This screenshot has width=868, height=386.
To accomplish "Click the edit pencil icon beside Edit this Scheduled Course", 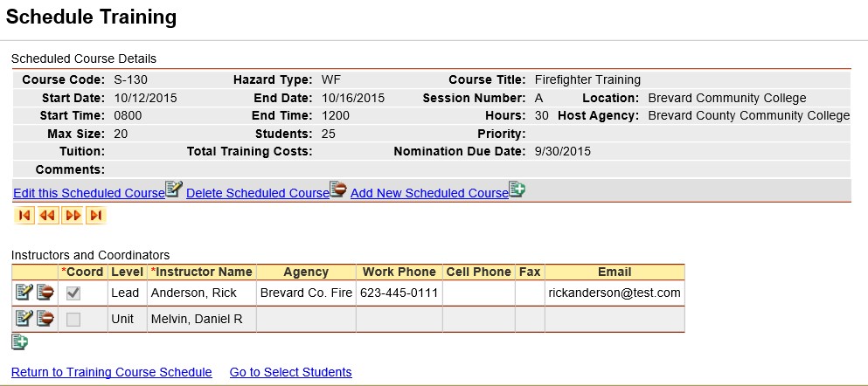I will (x=174, y=190).
